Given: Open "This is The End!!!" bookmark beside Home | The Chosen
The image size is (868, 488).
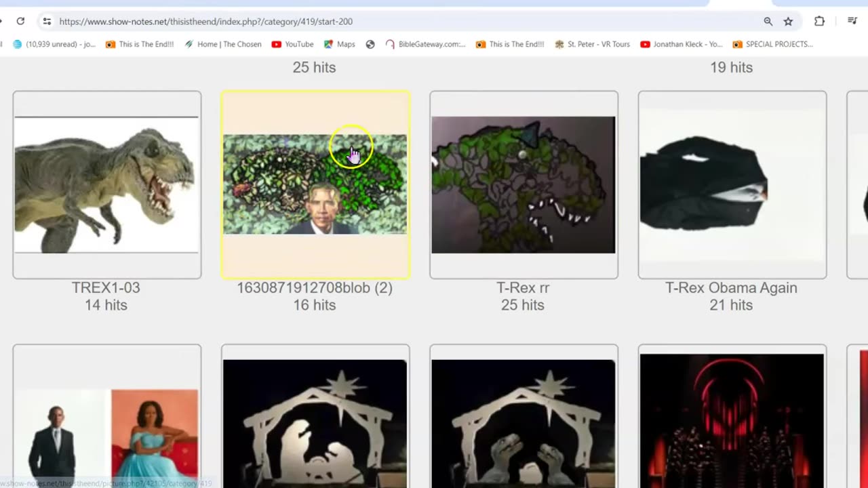Looking at the screenshot, I should tap(140, 44).
